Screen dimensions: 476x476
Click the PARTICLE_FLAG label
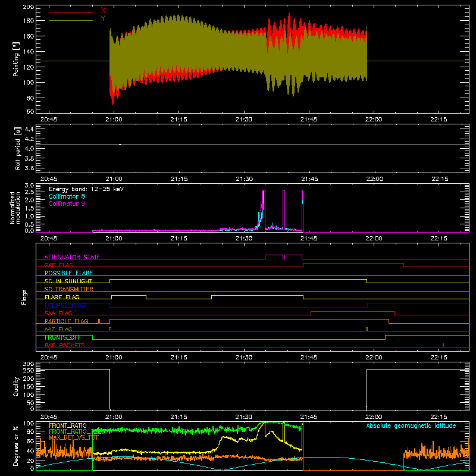pyautogui.click(x=67, y=321)
